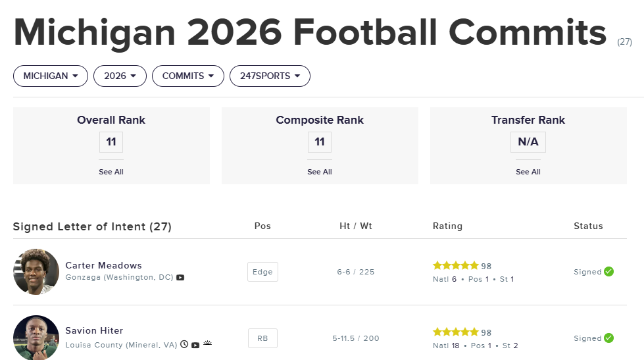Click Carter Meadows' green signed checkmark

point(608,271)
